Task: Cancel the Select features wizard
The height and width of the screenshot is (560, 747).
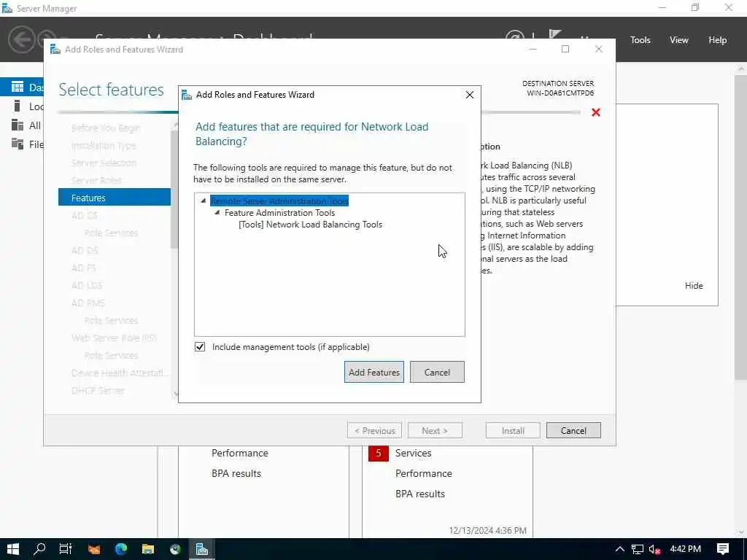Action: [573, 430]
